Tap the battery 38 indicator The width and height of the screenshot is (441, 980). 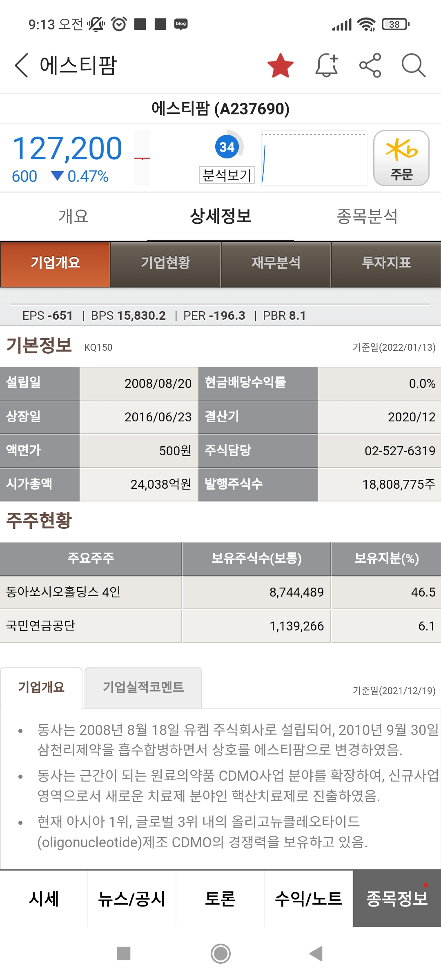click(x=395, y=24)
